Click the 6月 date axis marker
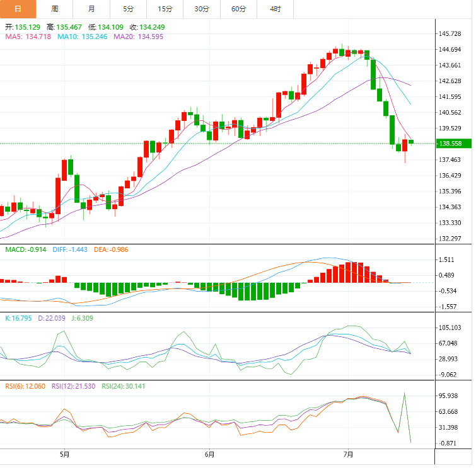Viewport: 476px width, 468px height. coord(209,454)
